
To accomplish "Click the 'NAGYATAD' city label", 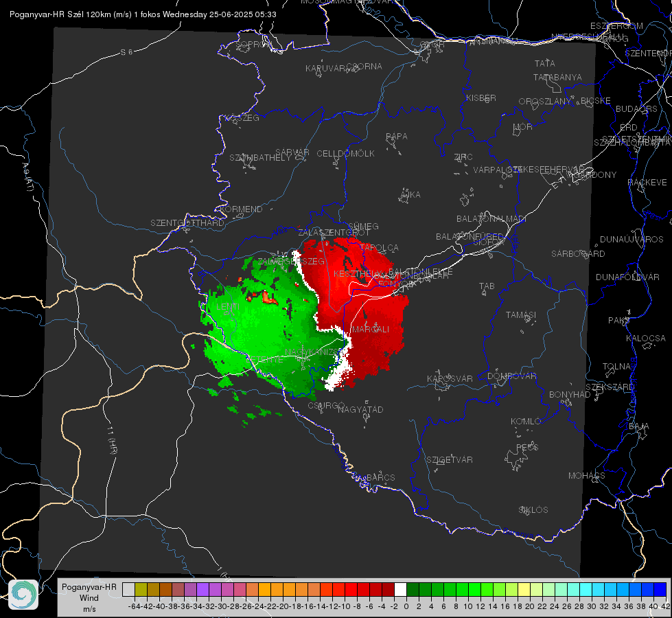I will pos(360,409).
